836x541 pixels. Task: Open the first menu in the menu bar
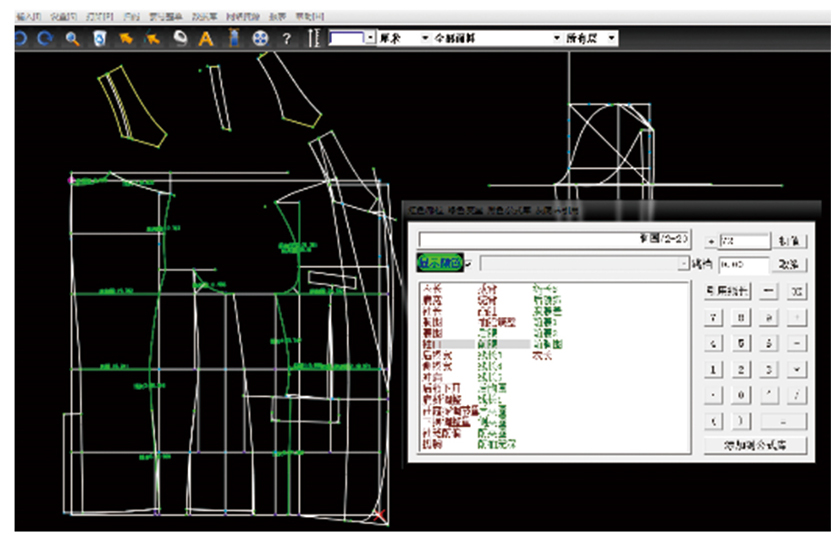pos(27,17)
